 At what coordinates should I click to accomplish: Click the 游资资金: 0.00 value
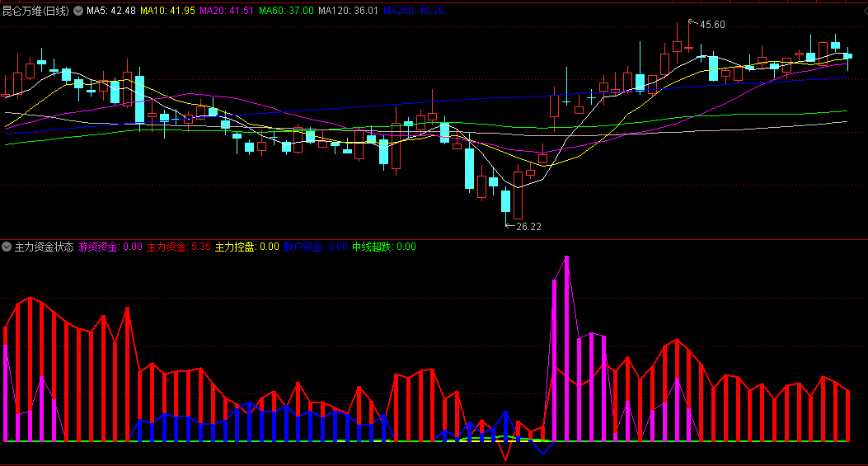point(110,247)
